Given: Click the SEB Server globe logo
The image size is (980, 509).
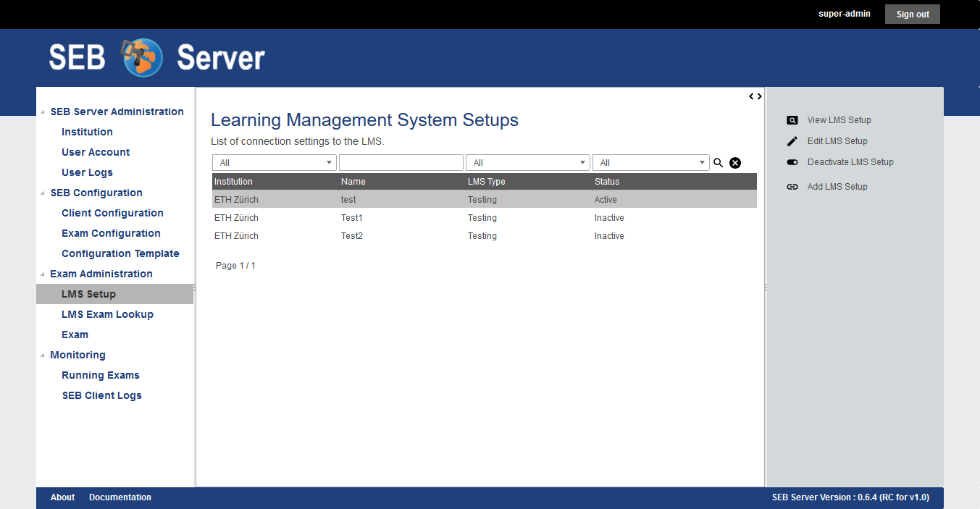Looking at the screenshot, I should coord(143,58).
